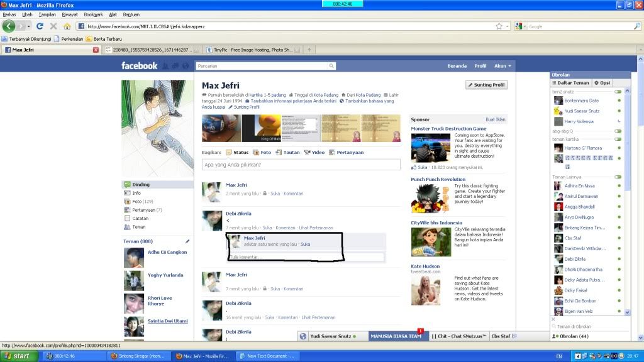Open Max Jefri profile picture
Image resolution: width=644 pixels, height=362 pixels.
(x=157, y=128)
